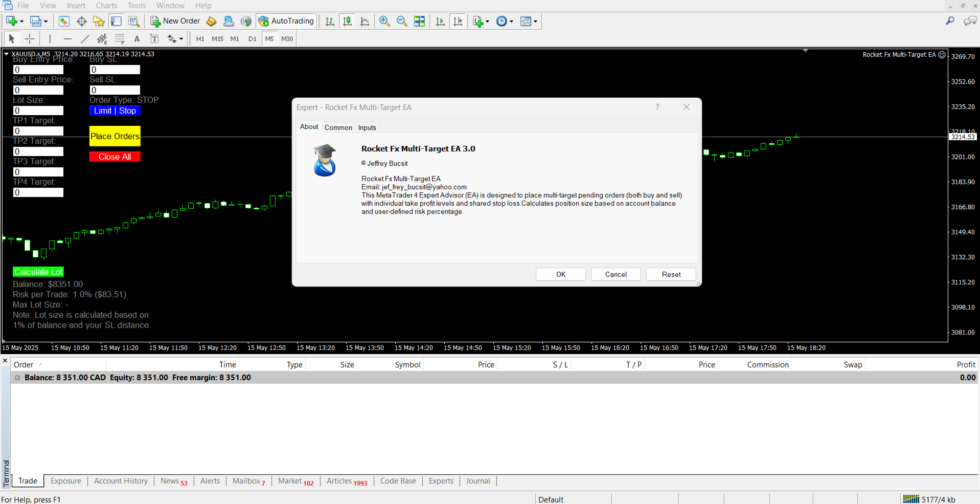The height and width of the screenshot is (504, 980).
Task: Switch to the Inputs tab of the EA dialog
Action: (x=367, y=127)
